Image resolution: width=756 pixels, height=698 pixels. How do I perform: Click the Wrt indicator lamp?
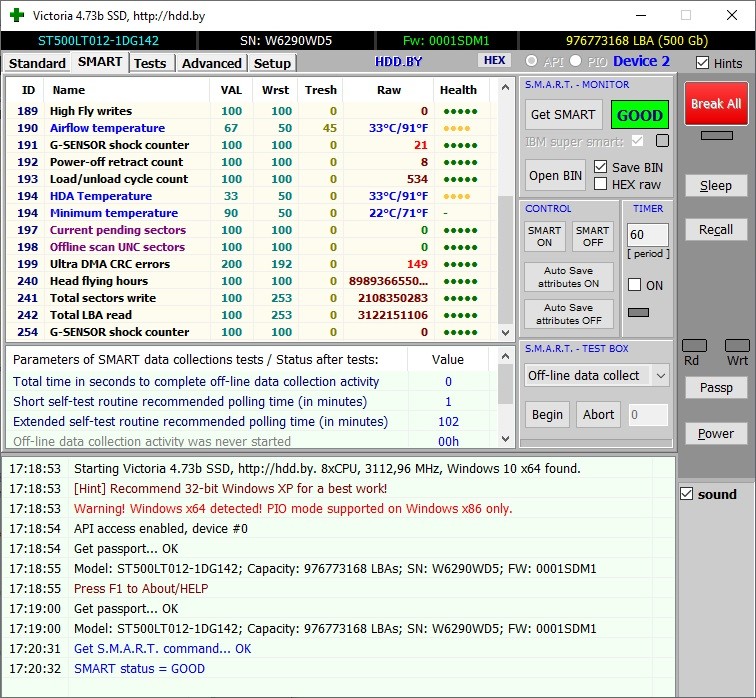coord(737,345)
